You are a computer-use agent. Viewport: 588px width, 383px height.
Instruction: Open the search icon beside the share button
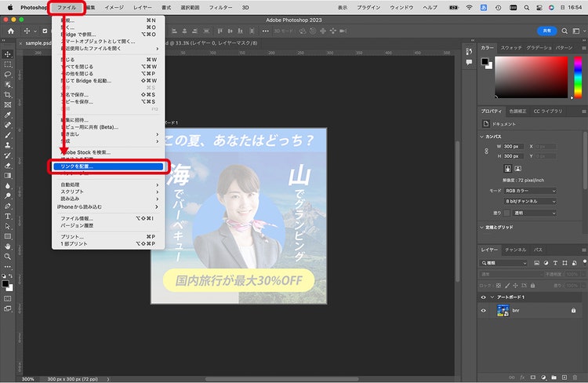tap(564, 31)
